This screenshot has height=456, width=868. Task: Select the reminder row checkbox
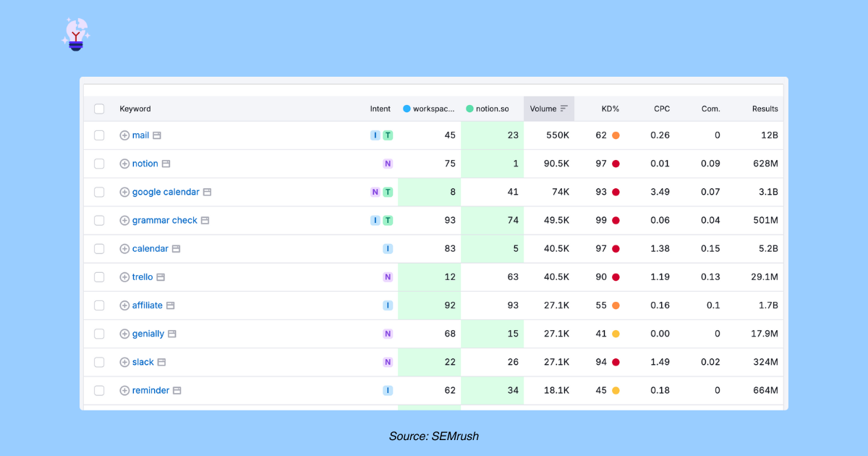click(99, 390)
